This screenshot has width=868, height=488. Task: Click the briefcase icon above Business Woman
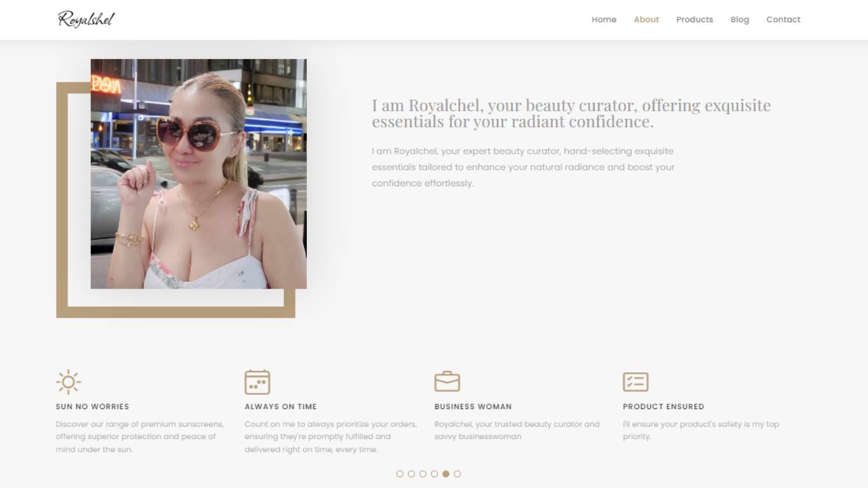[447, 381]
